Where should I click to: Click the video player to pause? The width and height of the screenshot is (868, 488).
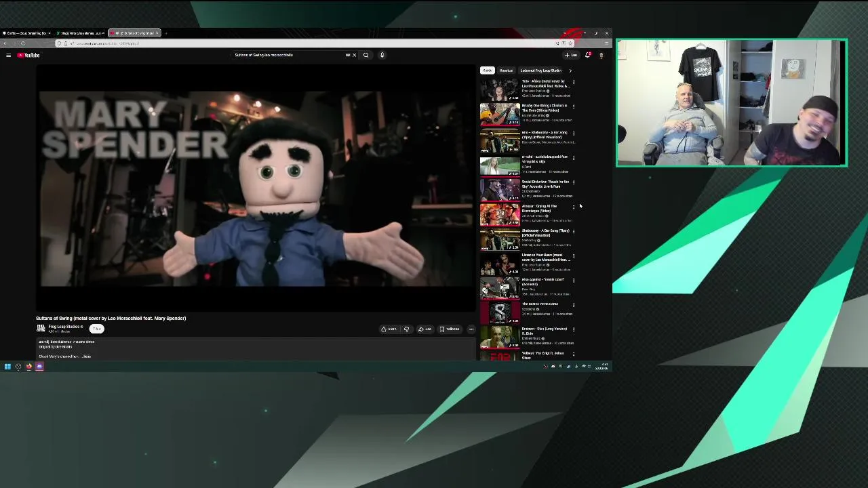[256, 188]
